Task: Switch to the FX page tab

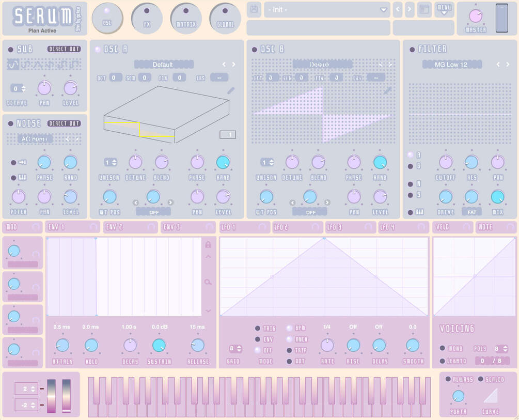Action: pos(147,19)
